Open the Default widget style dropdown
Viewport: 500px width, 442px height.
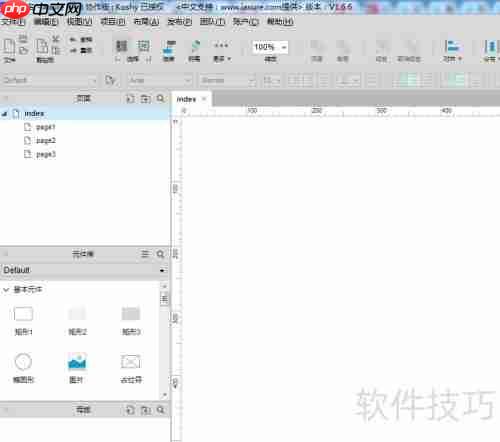(x=49, y=80)
